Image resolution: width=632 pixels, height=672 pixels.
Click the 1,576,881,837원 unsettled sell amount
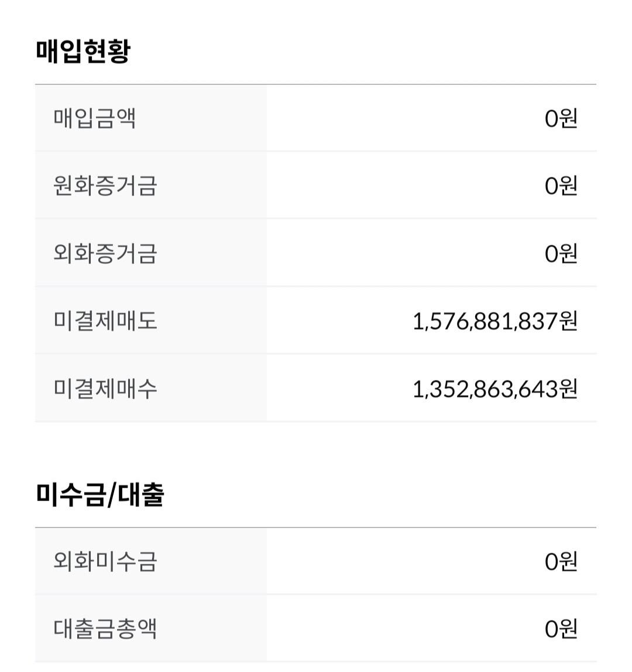495,321
